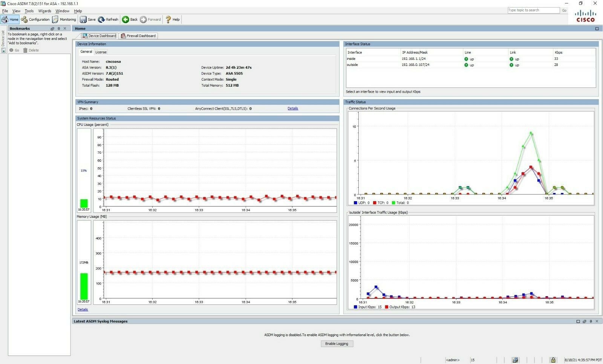Image resolution: width=603 pixels, height=364 pixels.
Task: Maximize the Home pane
Action: click(x=597, y=29)
